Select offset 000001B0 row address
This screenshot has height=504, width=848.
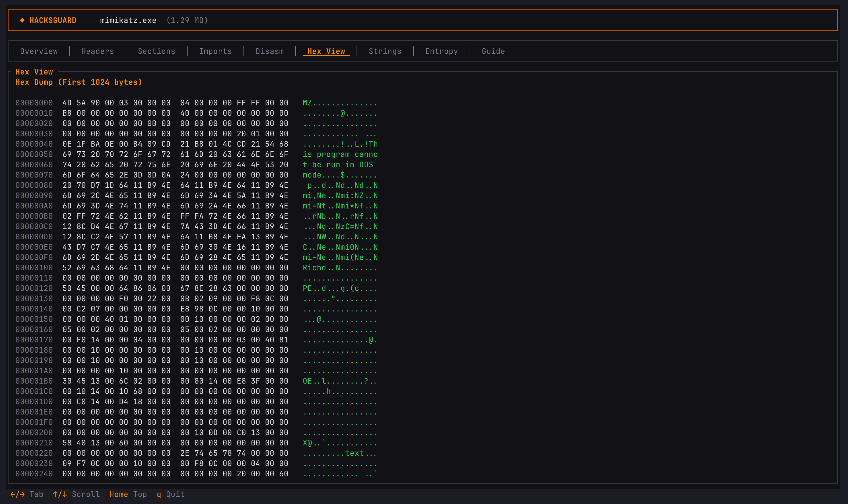[x=34, y=381]
